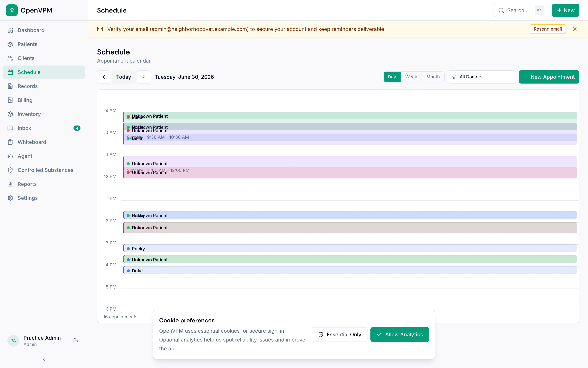Switch to Month view

433,77
